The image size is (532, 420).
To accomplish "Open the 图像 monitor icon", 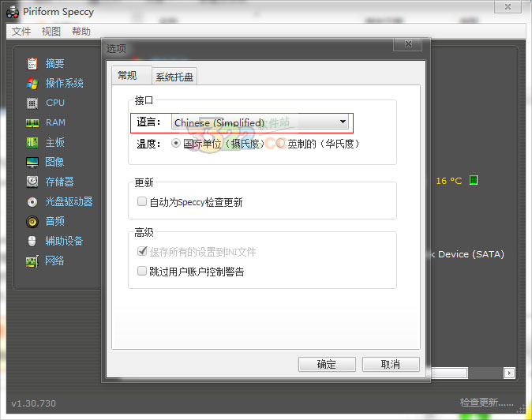I will pyautogui.click(x=32, y=162).
